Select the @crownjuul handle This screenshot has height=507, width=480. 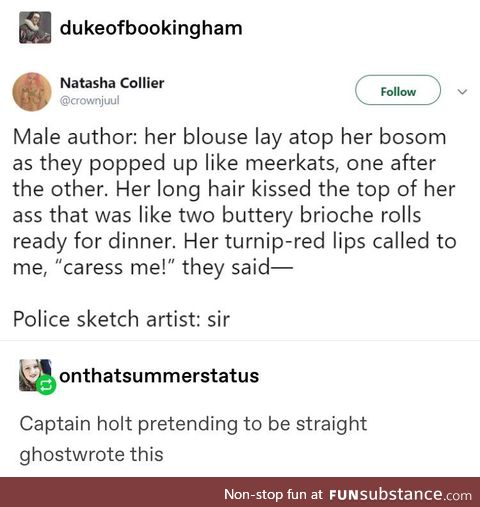click(x=89, y=100)
